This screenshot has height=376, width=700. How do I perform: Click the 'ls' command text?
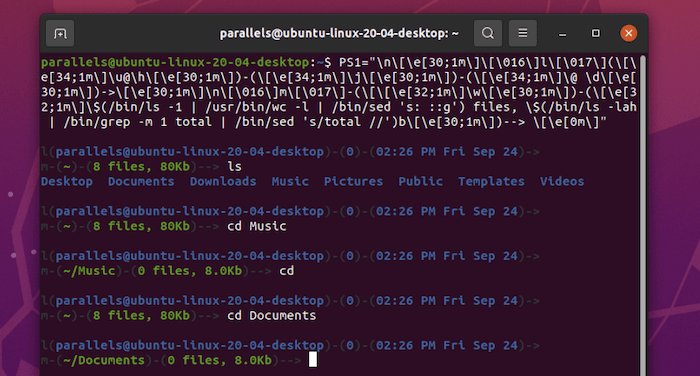(234, 167)
